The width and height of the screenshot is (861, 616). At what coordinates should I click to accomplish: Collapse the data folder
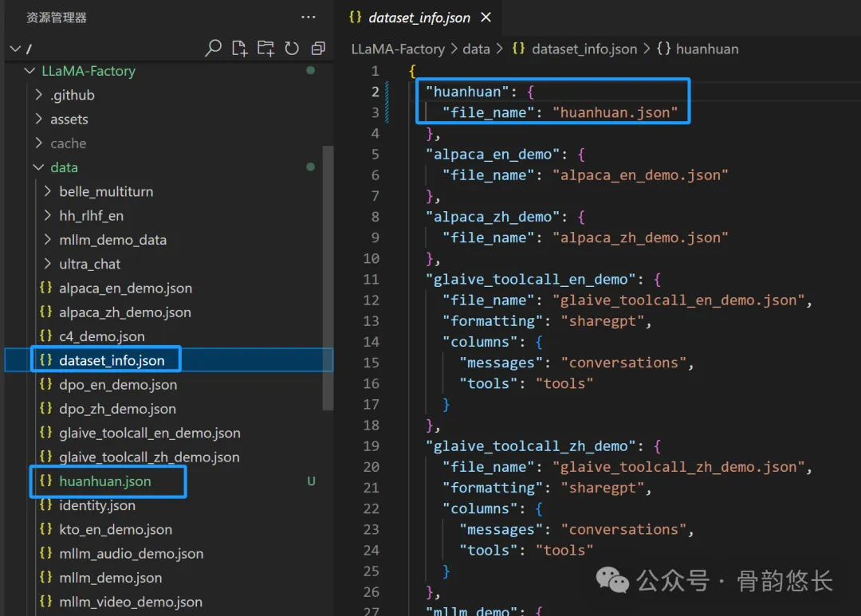point(38,167)
